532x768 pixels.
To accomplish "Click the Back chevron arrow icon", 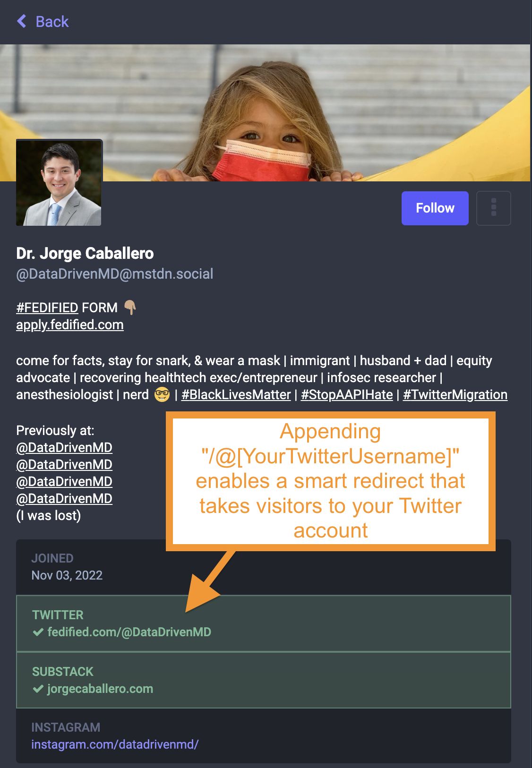I will tap(22, 21).
